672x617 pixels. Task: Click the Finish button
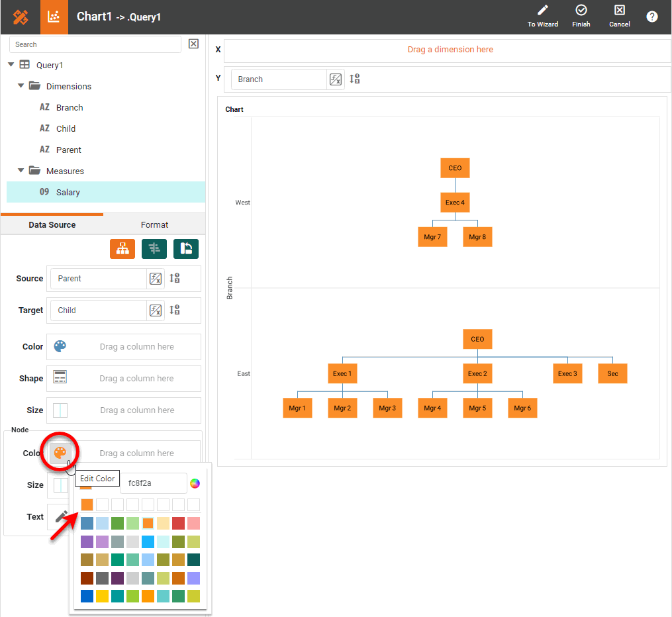coord(581,17)
